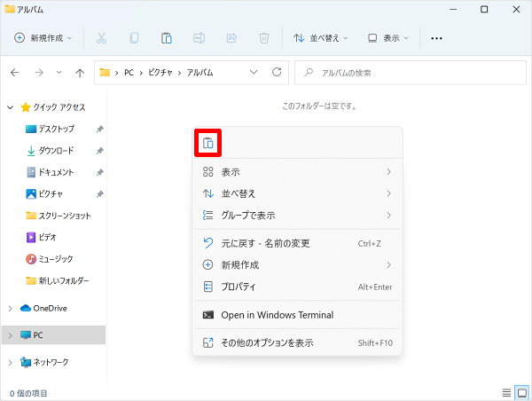Switch to large icons view in the status bar

click(521, 392)
